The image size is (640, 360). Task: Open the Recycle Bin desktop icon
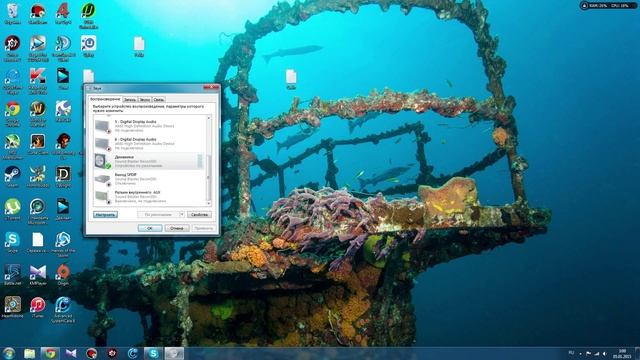click(12, 13)
